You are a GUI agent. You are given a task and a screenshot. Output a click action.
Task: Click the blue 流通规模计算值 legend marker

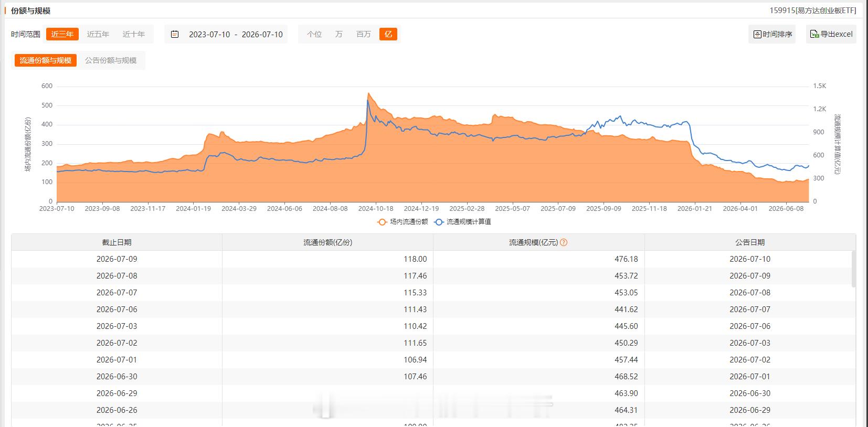point(439,222)
